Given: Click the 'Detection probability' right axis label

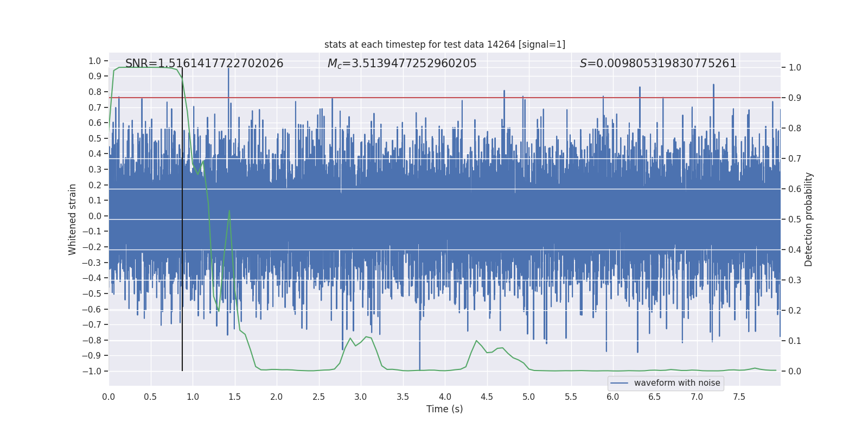Looking at the screenshot, I should tap(809, 219).
